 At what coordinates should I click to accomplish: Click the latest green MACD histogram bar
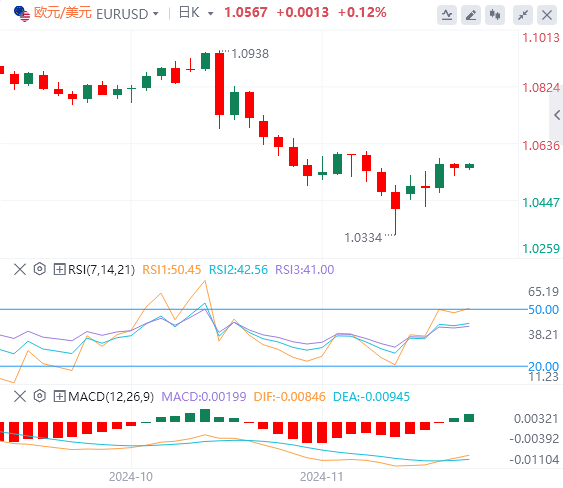click(469, 418)
